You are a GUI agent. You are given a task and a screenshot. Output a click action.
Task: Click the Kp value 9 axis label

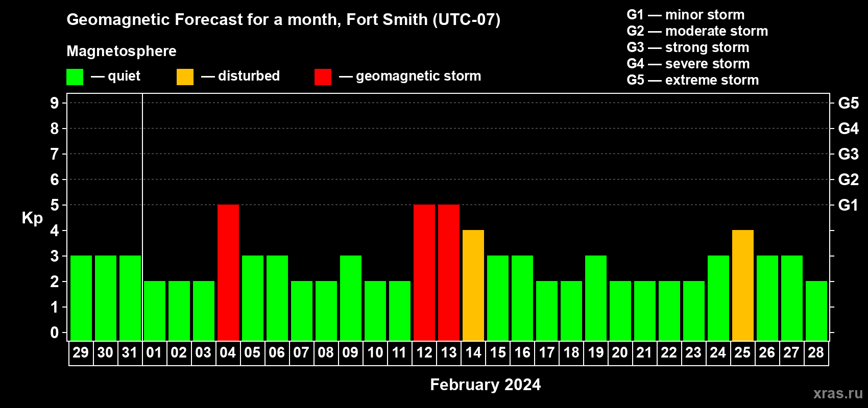55,103
